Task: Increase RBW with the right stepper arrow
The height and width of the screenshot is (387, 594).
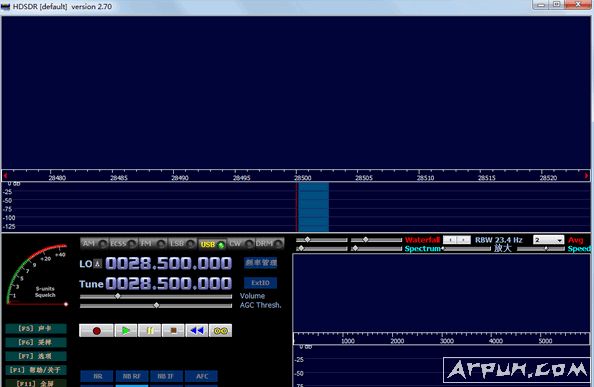Action: click(464, 240)
